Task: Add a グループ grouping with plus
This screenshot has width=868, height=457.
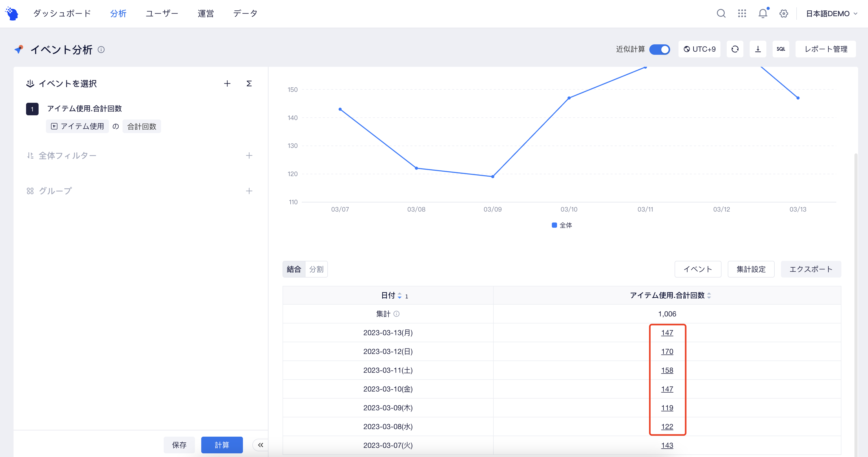Action: (249, 191)
